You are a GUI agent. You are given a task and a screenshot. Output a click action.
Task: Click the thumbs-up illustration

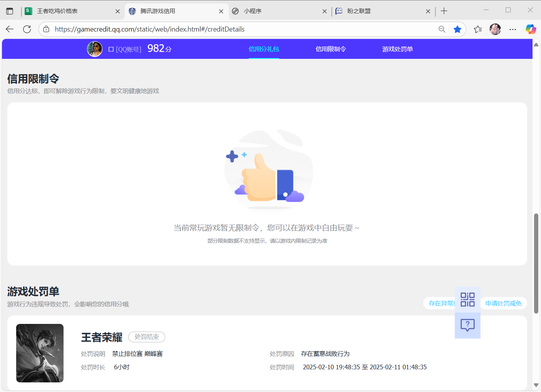coord(269,169)
